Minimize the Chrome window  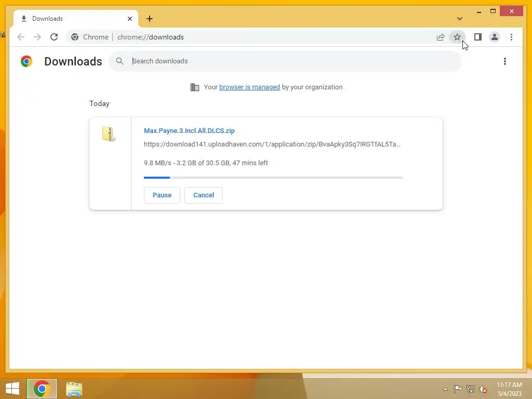(478, 11)
